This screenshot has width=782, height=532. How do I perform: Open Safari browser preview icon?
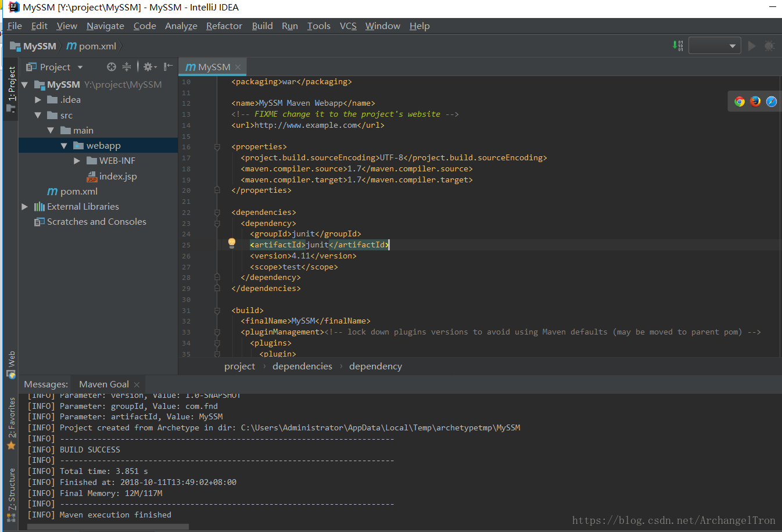tap(772, 102)
